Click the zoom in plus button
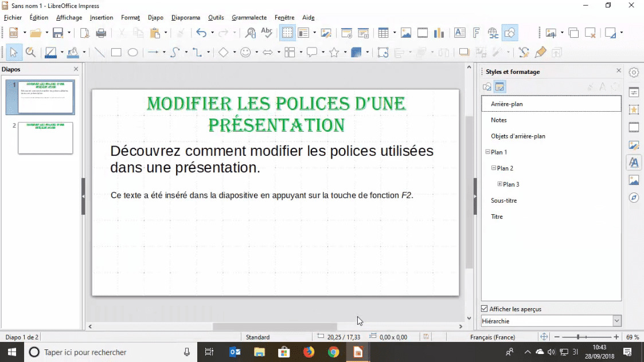This screenshot has height=362, width=644. click(x=616, y=337)
